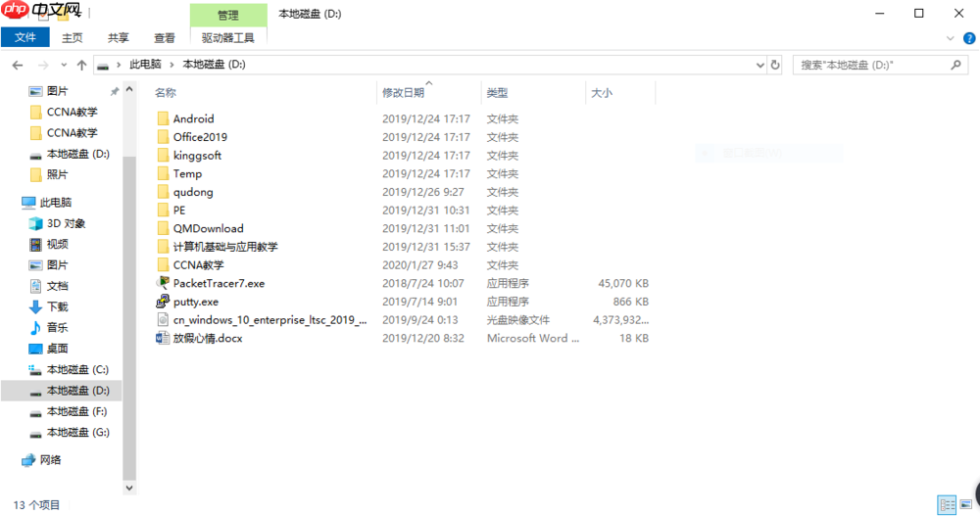Click the 2019/7/14 9:01 date cell
The height and width of the screenshot is (516, 980).
coord(420,302)
